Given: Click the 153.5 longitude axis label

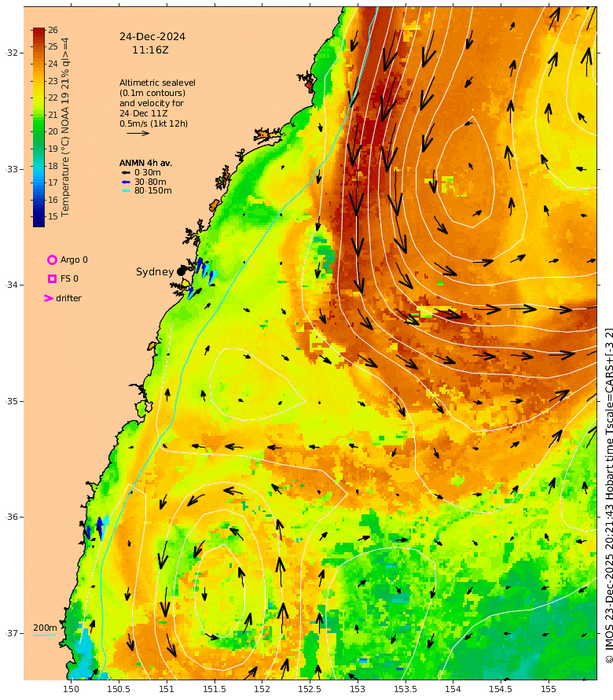Looking at the screenshot, I should pyautogui.click(x=405, y=689).
